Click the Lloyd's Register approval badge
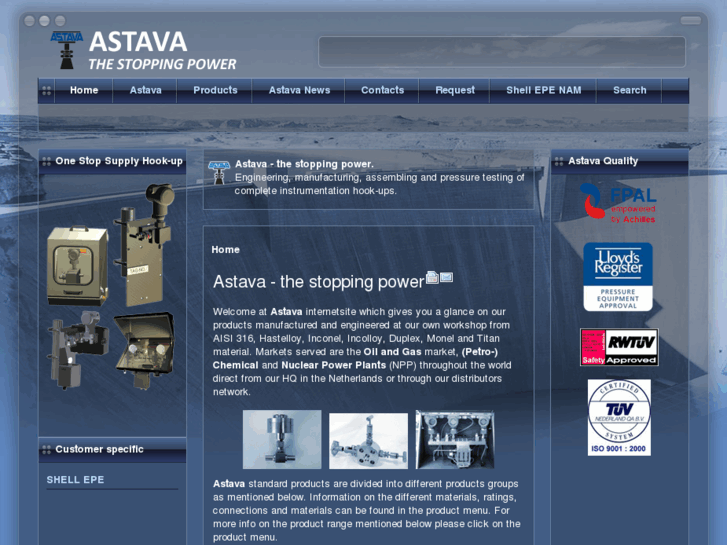 [618, 277]
